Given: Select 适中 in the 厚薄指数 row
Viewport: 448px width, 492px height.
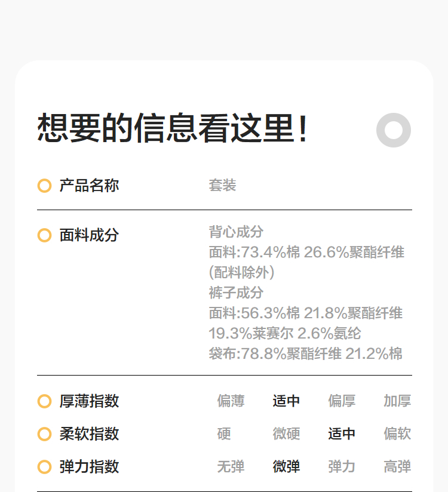Looking at the screenshot, I should [x=286, y=401].
